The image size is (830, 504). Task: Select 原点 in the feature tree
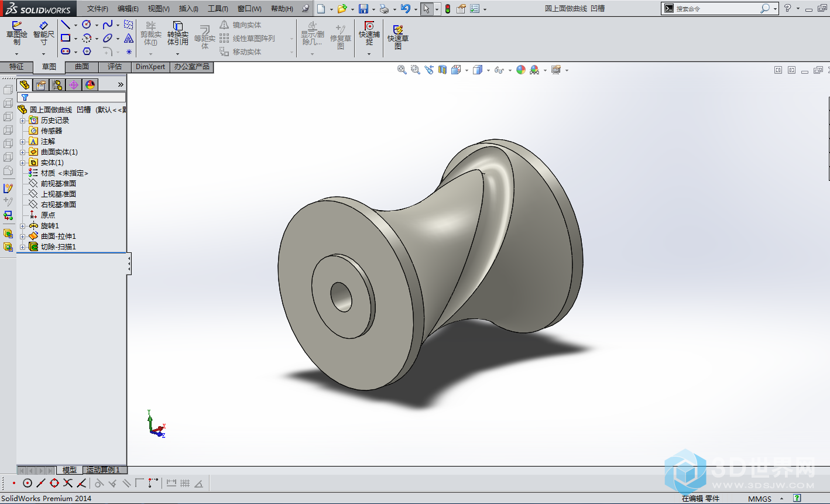[47, 215]
